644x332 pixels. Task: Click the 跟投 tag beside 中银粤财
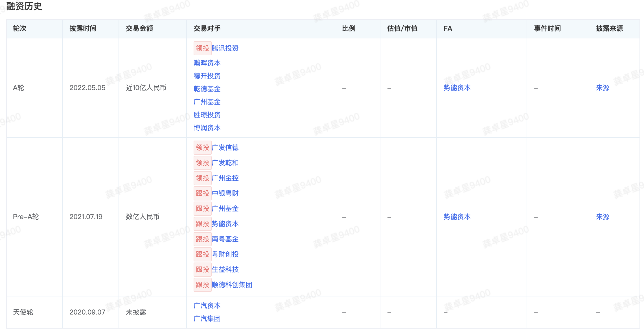click(202, 193)
